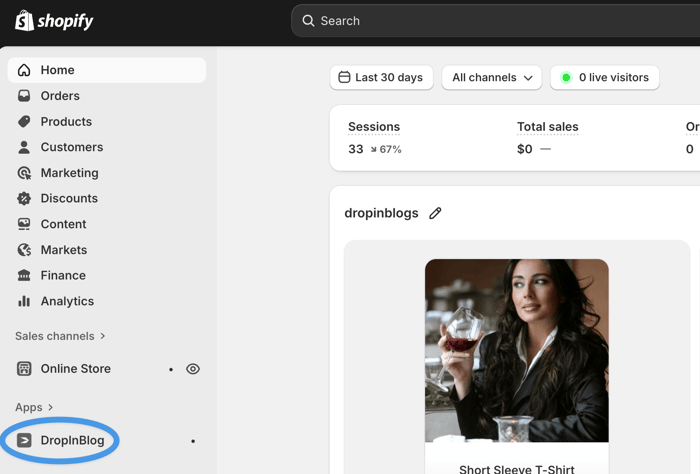Edit store name with pencil icon
The image size is (700, 474).
(435, 213)
